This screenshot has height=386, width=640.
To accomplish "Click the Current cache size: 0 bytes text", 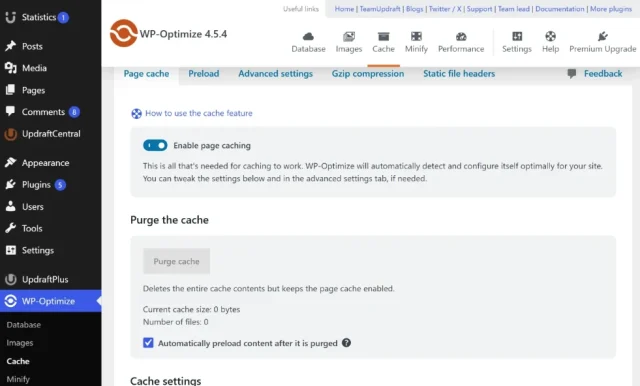I will point(191,310).
